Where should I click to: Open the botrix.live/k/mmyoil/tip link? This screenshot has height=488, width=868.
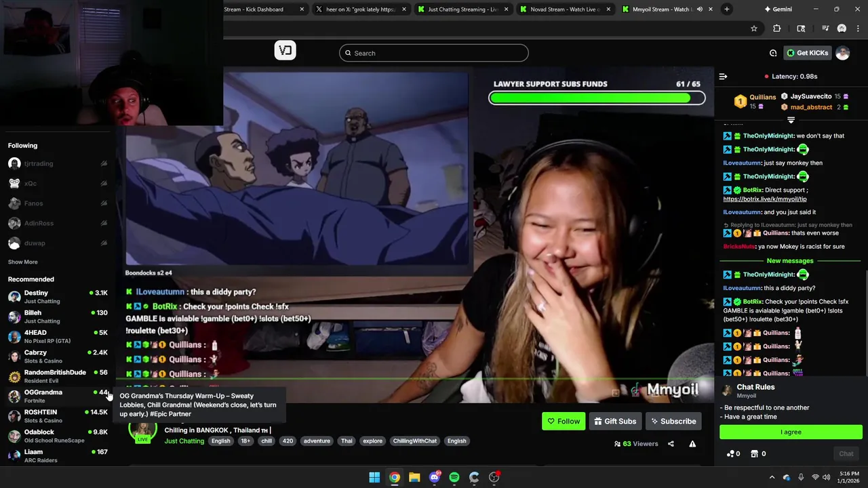click(765, 199)
